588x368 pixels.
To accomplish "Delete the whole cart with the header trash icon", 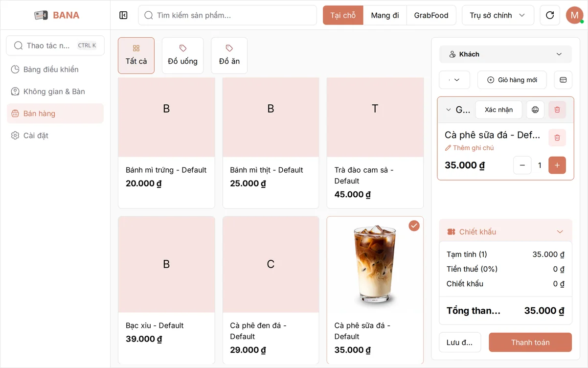I will click(557, 110).
